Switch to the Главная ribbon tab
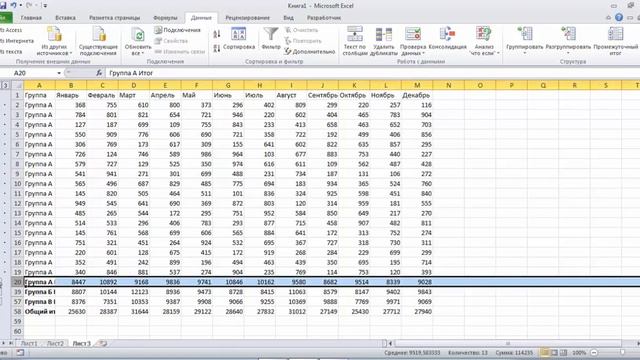The image size is (640, 360). [x=31, y=18]
